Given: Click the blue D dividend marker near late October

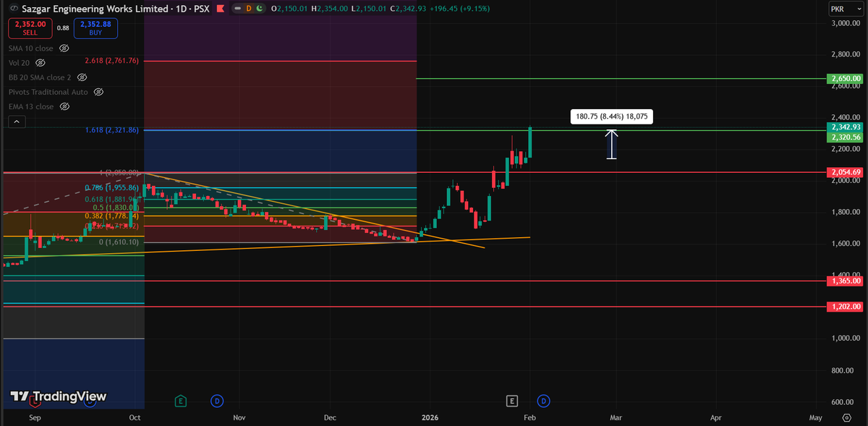Looking at the screenshot, I should coord(216,400).
